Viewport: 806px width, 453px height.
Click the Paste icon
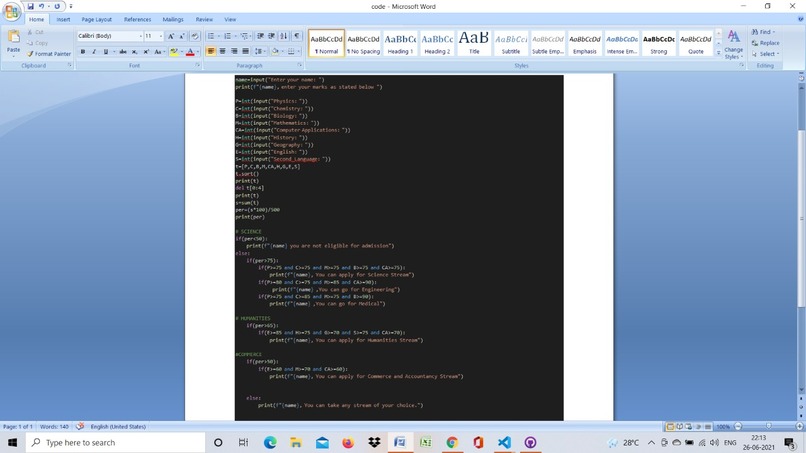click(x=13, y=37)
